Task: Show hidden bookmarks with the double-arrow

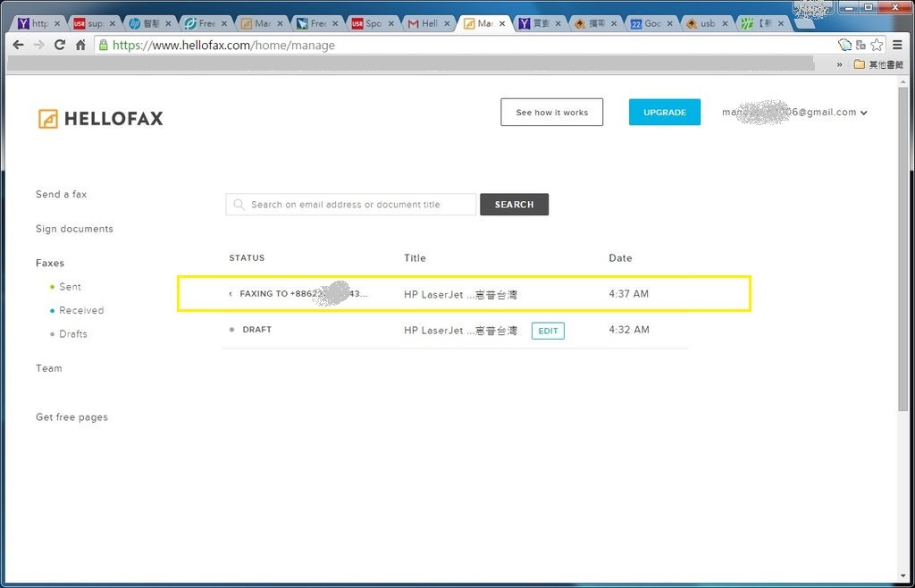Action: pyautogui.click(x=840, y=64)
